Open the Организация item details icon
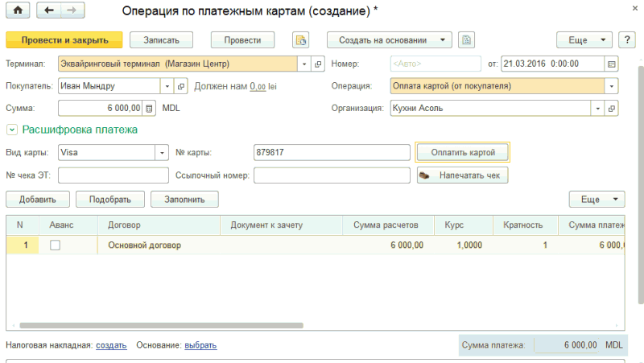644x363 pixels. pos(612,108)
